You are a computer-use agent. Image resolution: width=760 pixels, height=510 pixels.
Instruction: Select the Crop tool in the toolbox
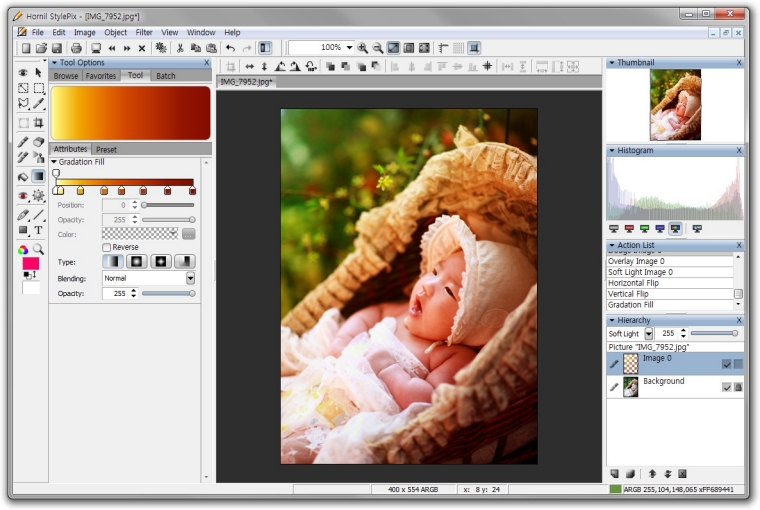(38, 123)
